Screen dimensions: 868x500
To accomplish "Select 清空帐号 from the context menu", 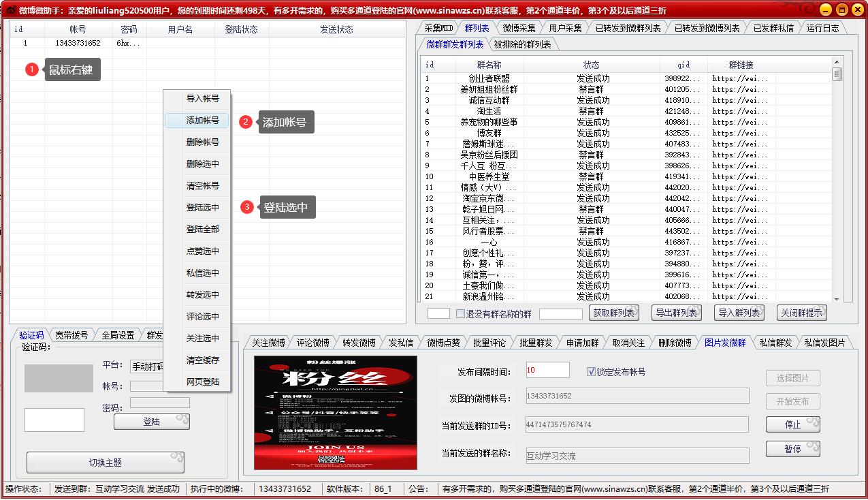I will (x=203, y=186).
